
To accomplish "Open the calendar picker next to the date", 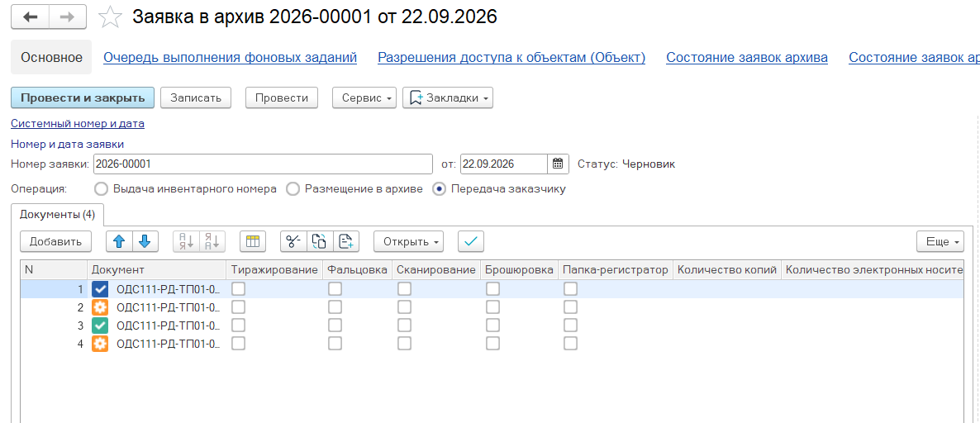I will click(x=558, y=164).
